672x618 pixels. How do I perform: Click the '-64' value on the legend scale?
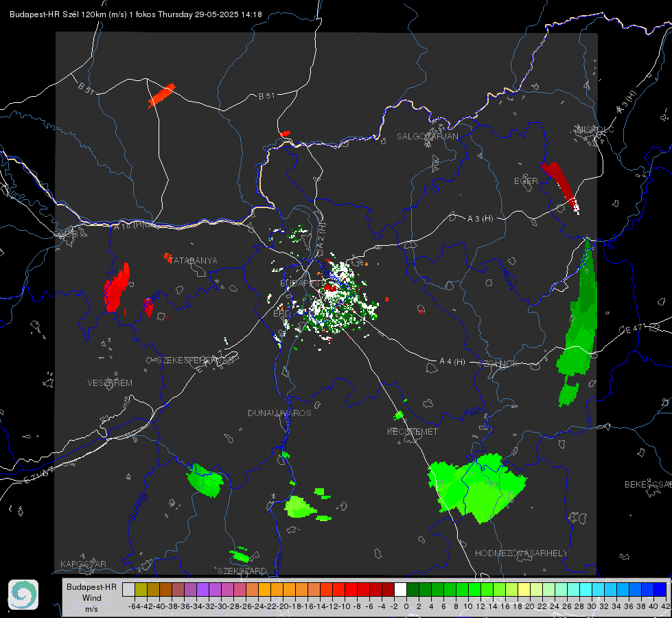(134, 607)
